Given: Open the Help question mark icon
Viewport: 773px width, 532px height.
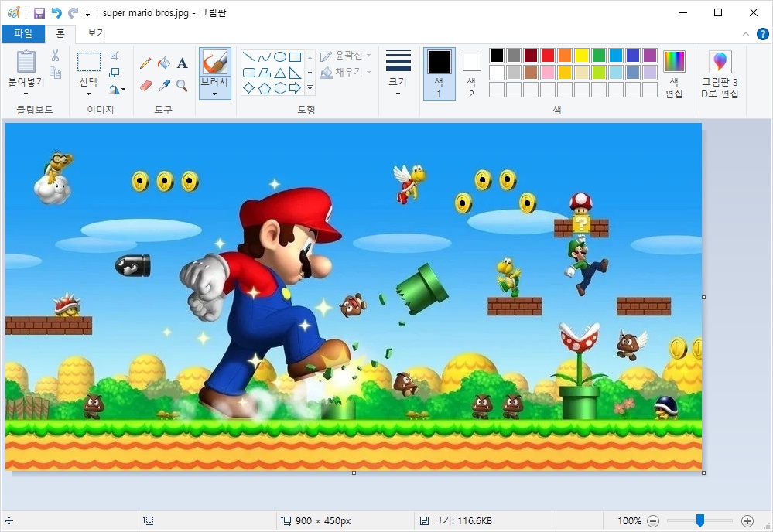Looking at the screenshot, I should [762, 33].
